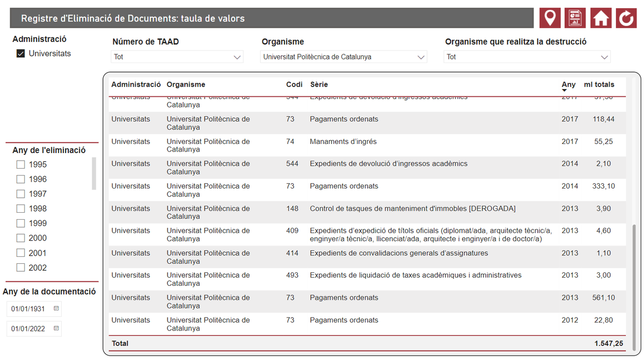Select the 3,90 ml totals value
The height and width of the screenshot is (361, 644).
tap(603, 208)
